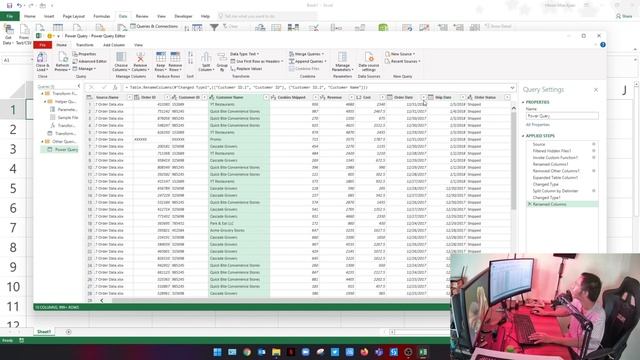Viewport: 640px width, 360px height.
Task: Open New Source dropdown
Action: [x=400, y=54]
